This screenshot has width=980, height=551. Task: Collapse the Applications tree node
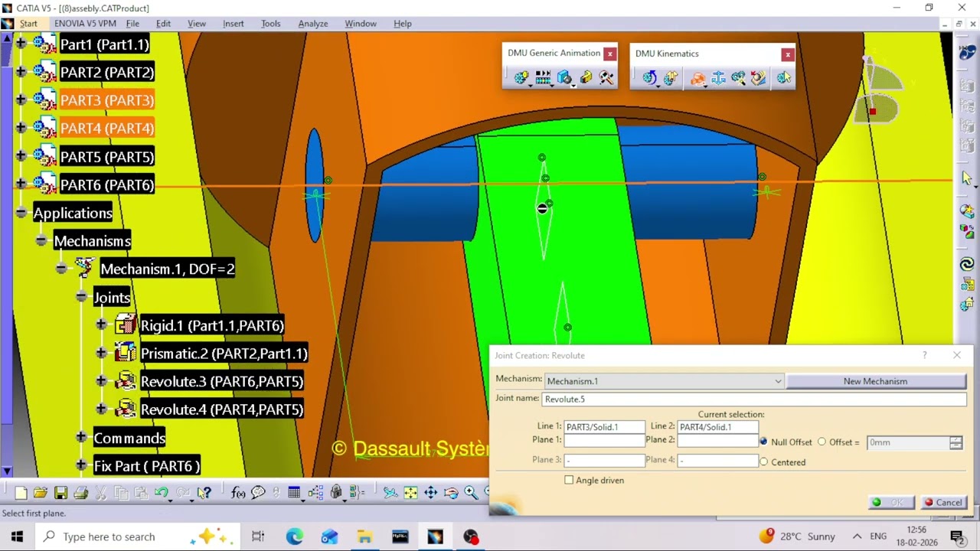[21, 213]
